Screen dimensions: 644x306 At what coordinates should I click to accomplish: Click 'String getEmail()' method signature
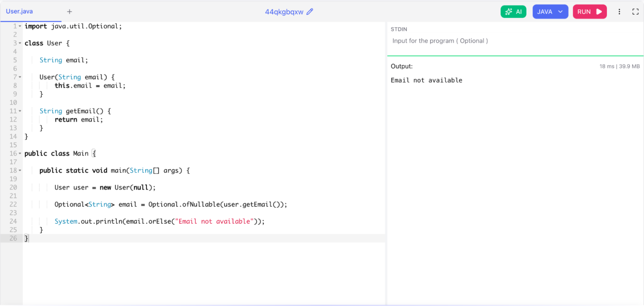[75, 111]
